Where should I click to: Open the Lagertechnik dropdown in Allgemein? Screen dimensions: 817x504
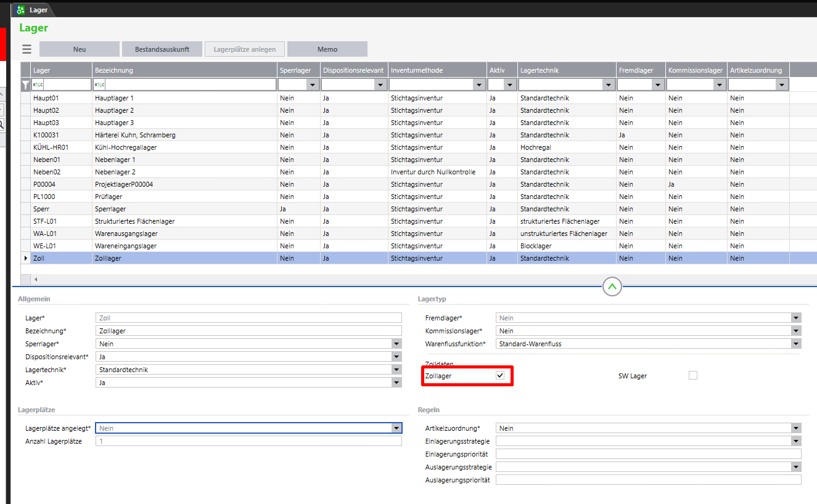(x=396, y=370)
